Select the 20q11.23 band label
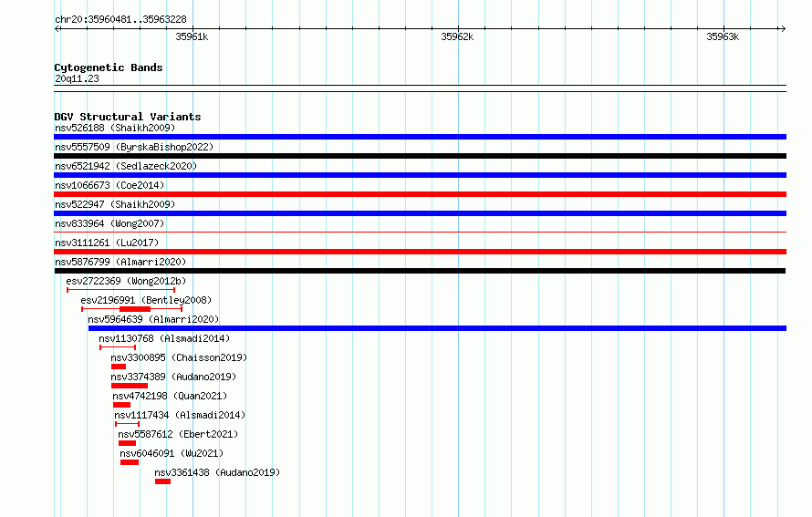This screenshot has height=517, width=812. coord(77,78)
